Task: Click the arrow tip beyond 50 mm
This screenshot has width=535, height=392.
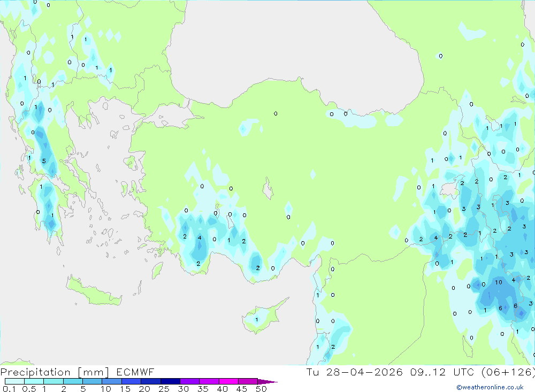Action: pyautogui.click(x=268, y=382)
